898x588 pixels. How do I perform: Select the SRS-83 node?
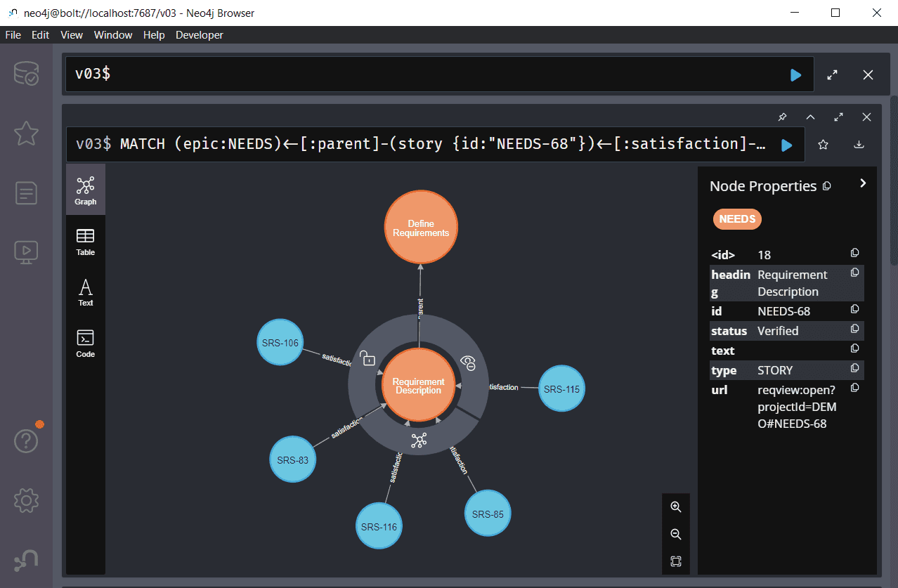(293, 460)
